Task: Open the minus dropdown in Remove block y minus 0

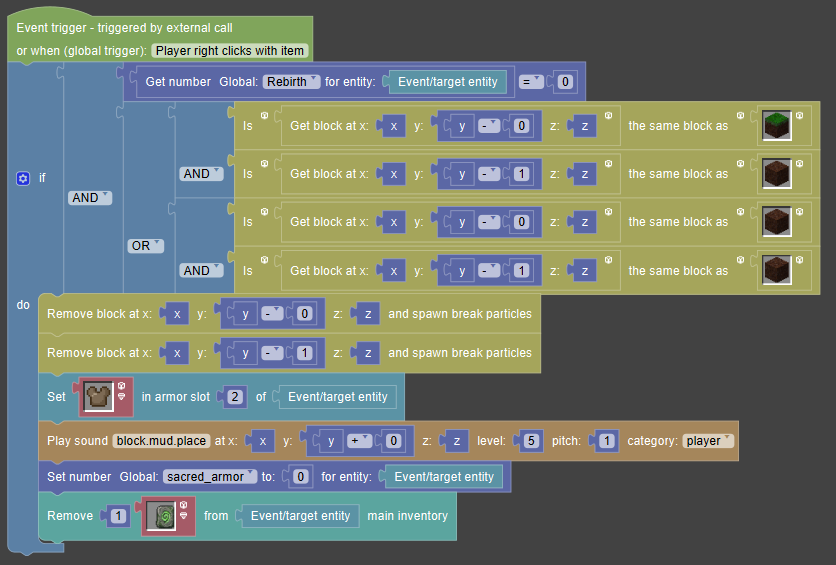Action: click(271, 313)
